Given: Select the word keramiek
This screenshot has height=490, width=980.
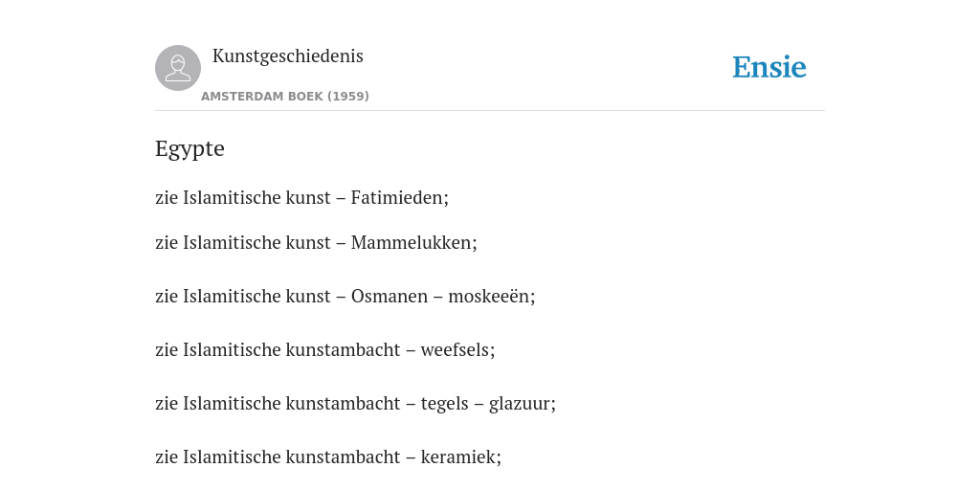Looking at the screenshot, I should 458,457.
